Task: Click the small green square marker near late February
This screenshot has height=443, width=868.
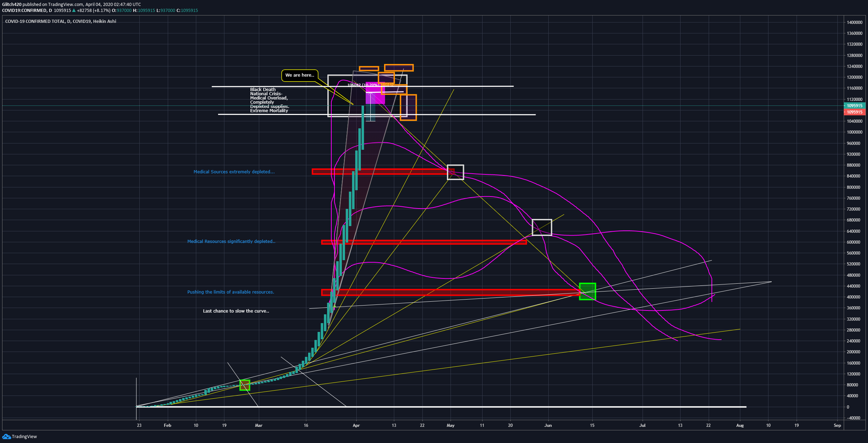Action: tap(245, 385)
